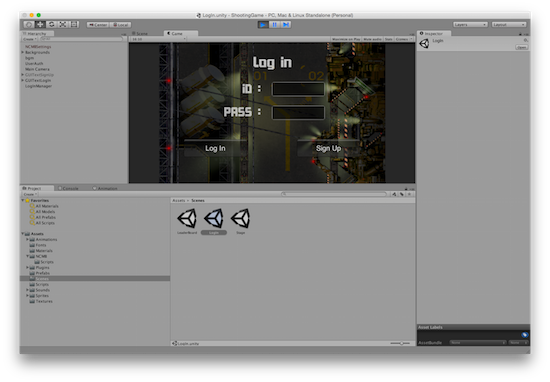Open Game view aspect ratio dropdown

point(158,39)
